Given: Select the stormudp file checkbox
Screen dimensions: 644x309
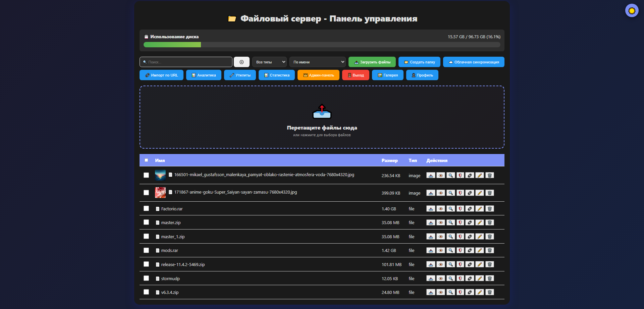Looking at the screenshot, I should click(146, 278).
